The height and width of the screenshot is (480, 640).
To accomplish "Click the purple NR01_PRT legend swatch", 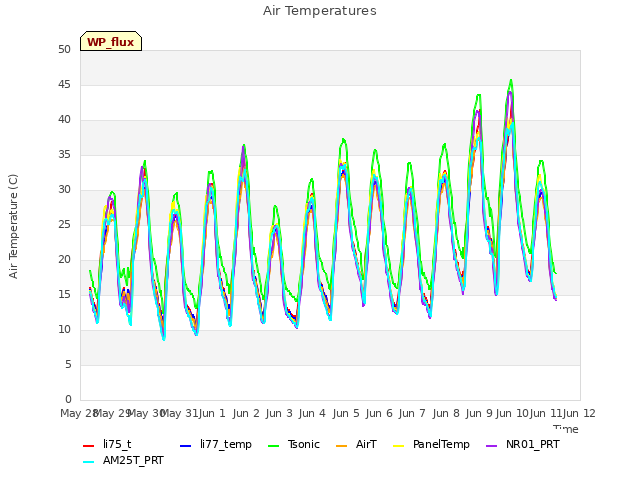I will pyautogui.click(x=492, y=445).
